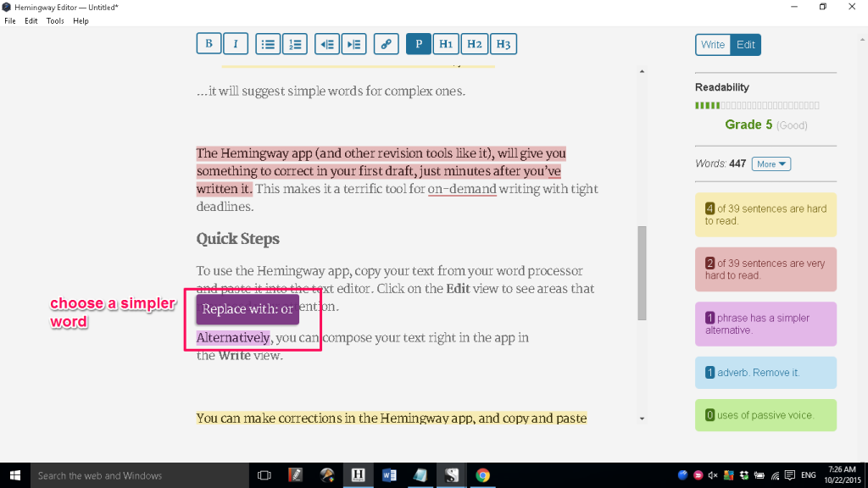Open the Edit menu

click(31, 21)
